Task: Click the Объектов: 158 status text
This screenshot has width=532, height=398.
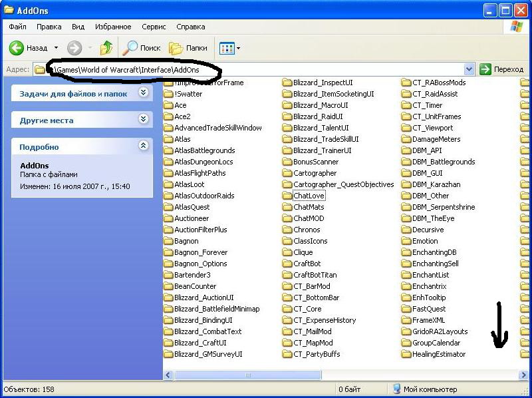Action: (x=29, y=389)
